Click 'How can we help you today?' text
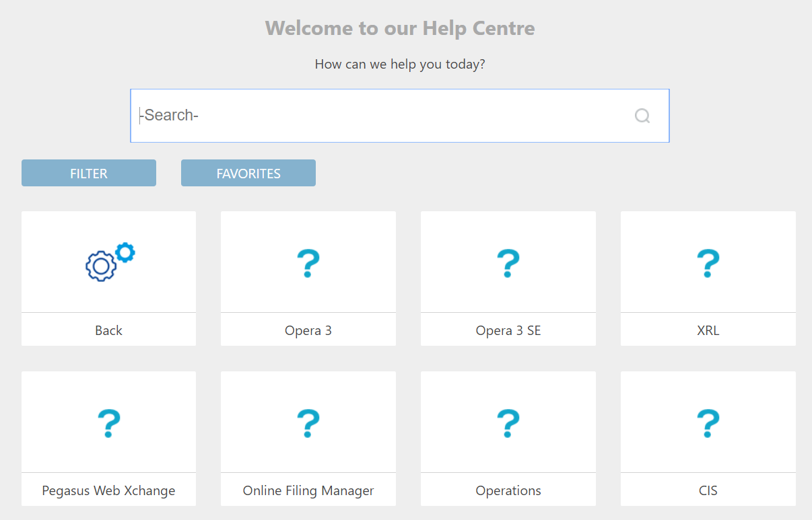The width and height of the screenshot is (812, 520). pos(400,65)
